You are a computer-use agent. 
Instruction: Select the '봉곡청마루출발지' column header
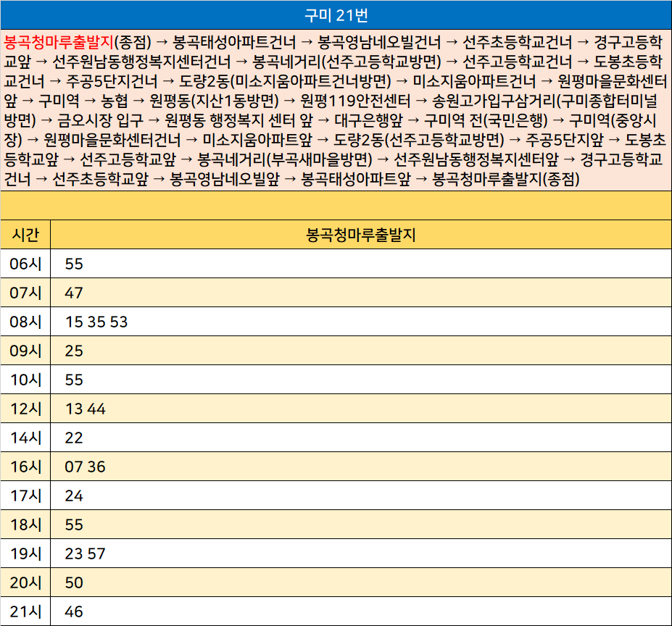pyautogui.click(x=361, y=235)
